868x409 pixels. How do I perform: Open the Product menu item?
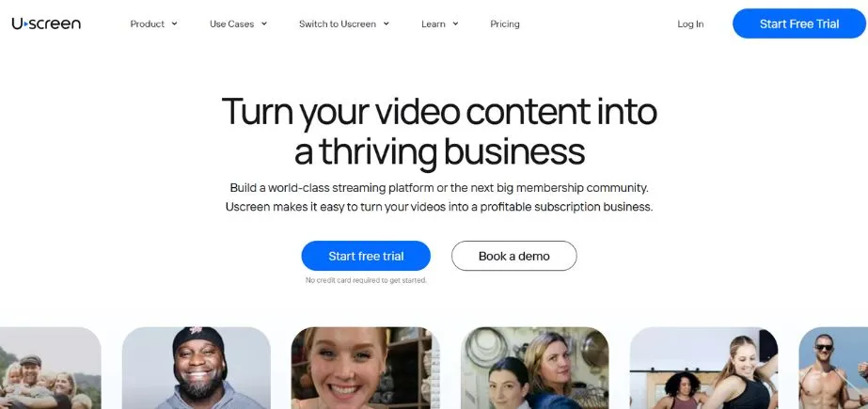pos(148,24)
